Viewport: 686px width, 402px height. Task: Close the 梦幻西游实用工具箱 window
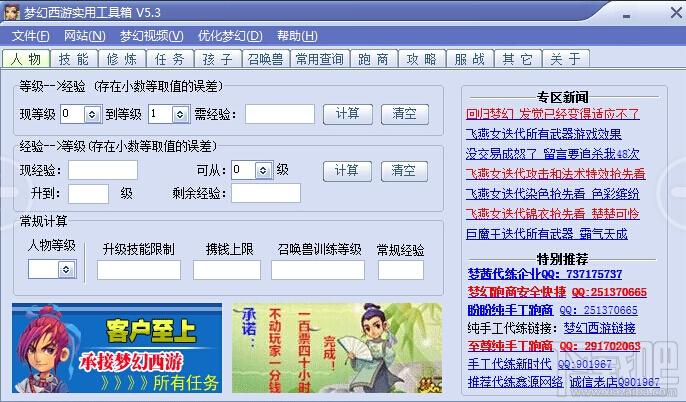click(x=676, y=13)
